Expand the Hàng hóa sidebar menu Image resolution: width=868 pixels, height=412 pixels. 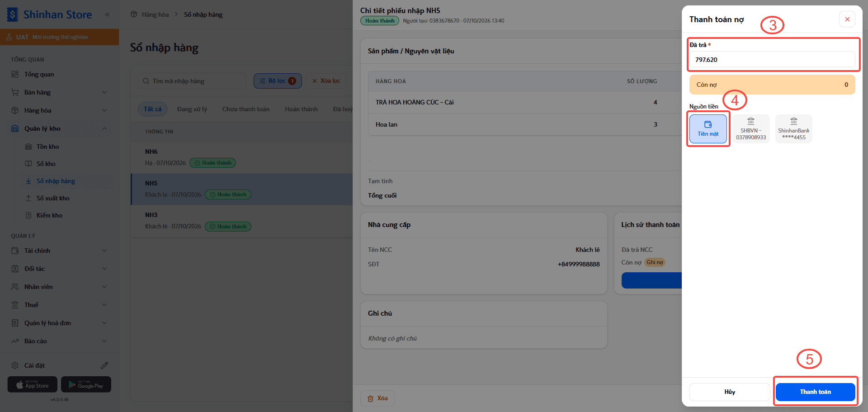(60, 110)
